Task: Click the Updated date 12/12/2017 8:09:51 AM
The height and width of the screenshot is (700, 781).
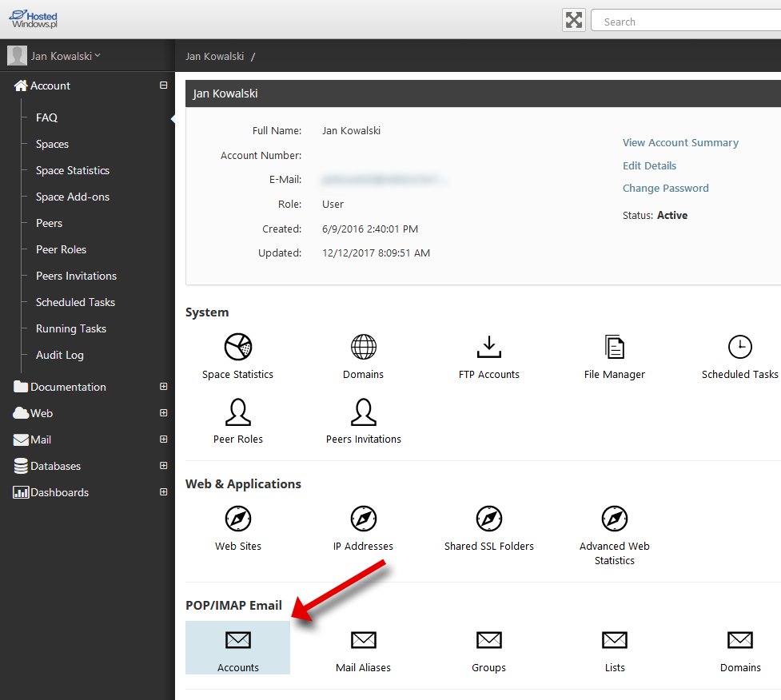Action: pyautogui.click(x=376, y=253)
